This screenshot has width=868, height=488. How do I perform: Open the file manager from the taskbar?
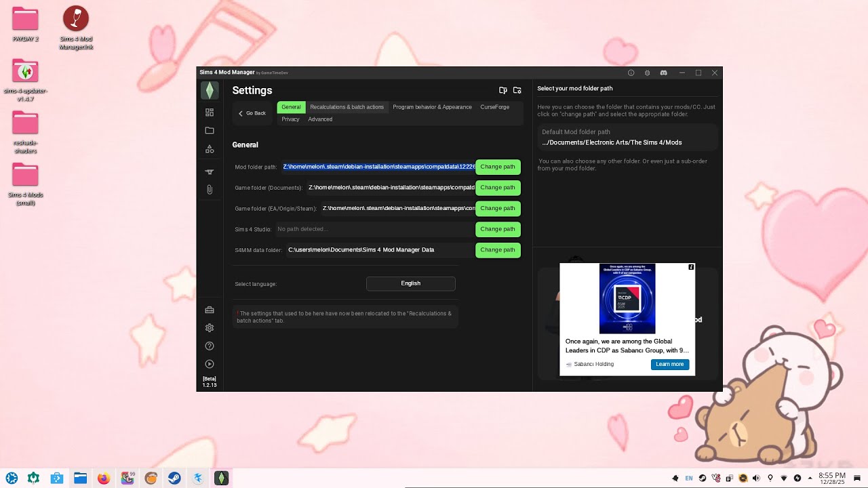point(80,478)
